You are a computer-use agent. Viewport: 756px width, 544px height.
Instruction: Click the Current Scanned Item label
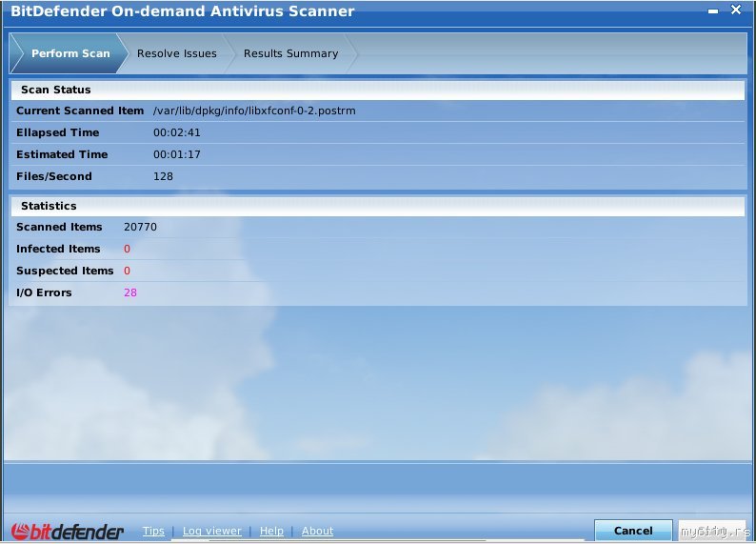[x=80, y=111]
